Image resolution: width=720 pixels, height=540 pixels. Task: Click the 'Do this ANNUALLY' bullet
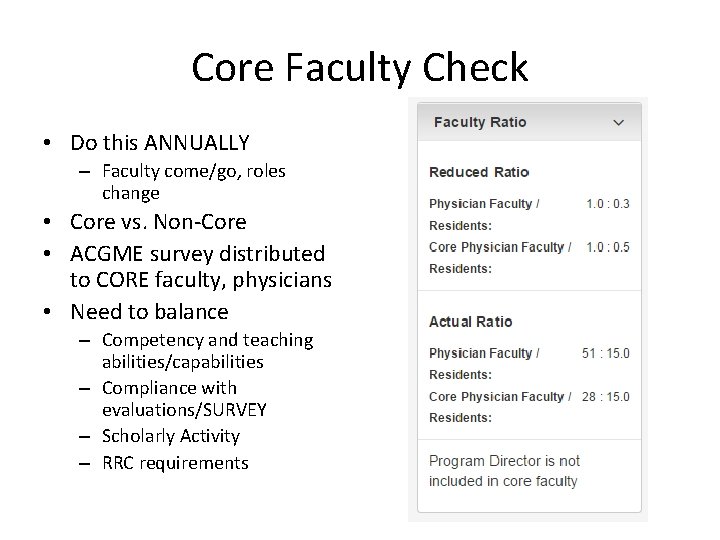pyautogui.click(x=160, y=143)
